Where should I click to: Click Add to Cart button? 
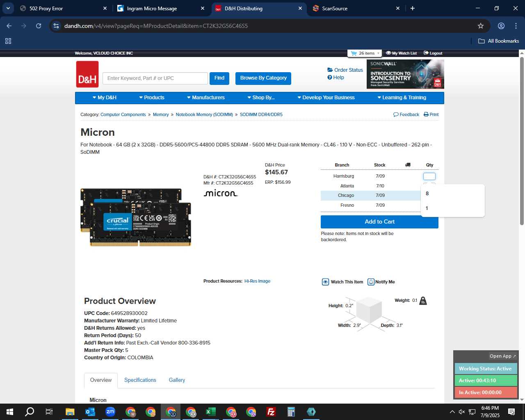tap(379, 222)
